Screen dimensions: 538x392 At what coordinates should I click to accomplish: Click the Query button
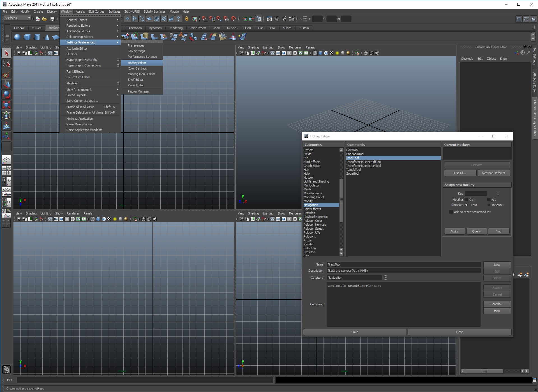coord(476,231)
